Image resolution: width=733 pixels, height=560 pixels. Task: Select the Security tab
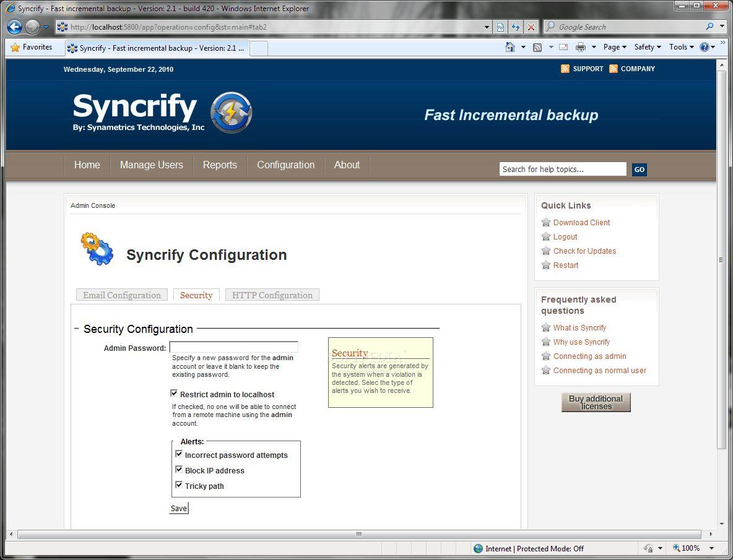point(196,295)
